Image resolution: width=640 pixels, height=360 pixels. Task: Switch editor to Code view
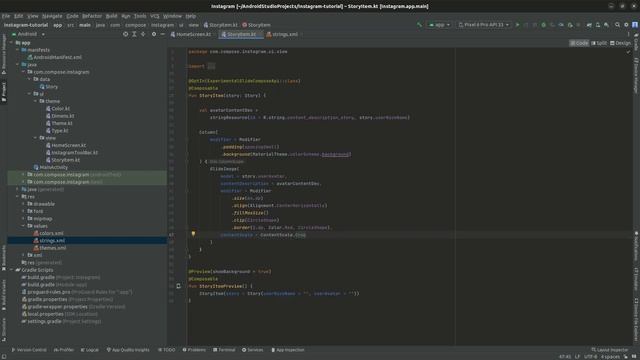click(579, 43)
